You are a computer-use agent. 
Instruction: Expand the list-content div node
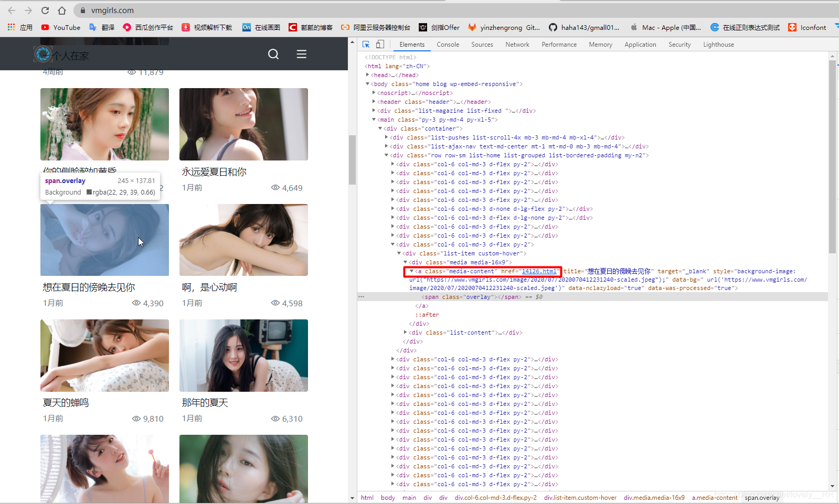pyautogui.click(x=405, y=333)
